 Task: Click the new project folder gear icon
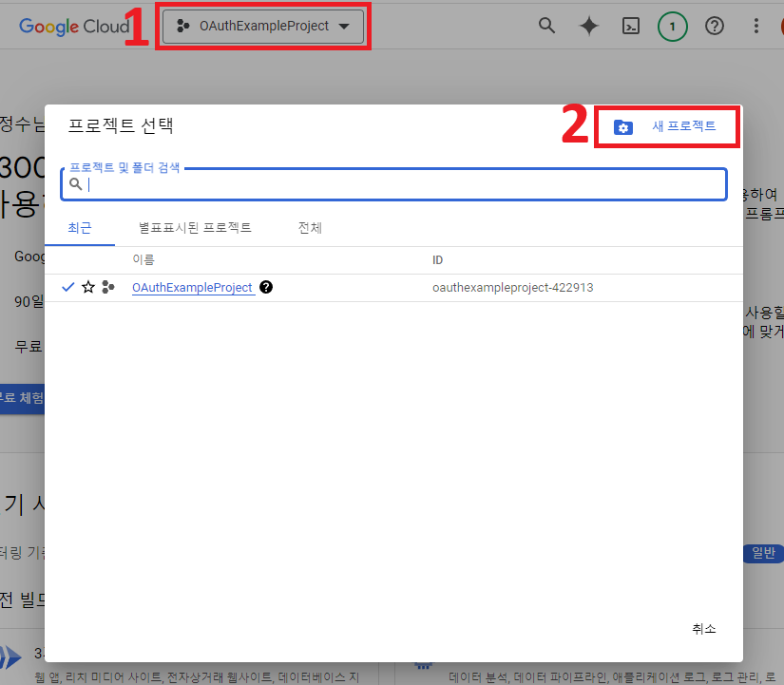coord(623,127)
